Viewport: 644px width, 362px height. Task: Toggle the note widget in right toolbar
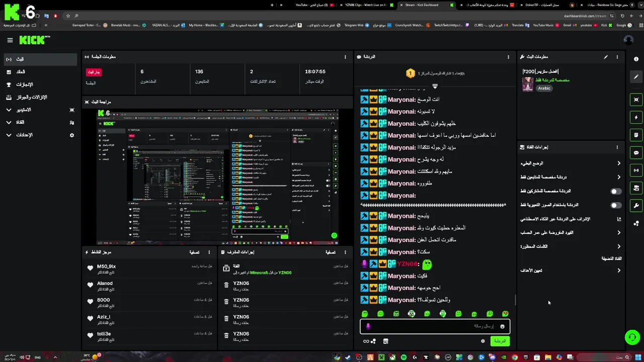click(636, 135)
